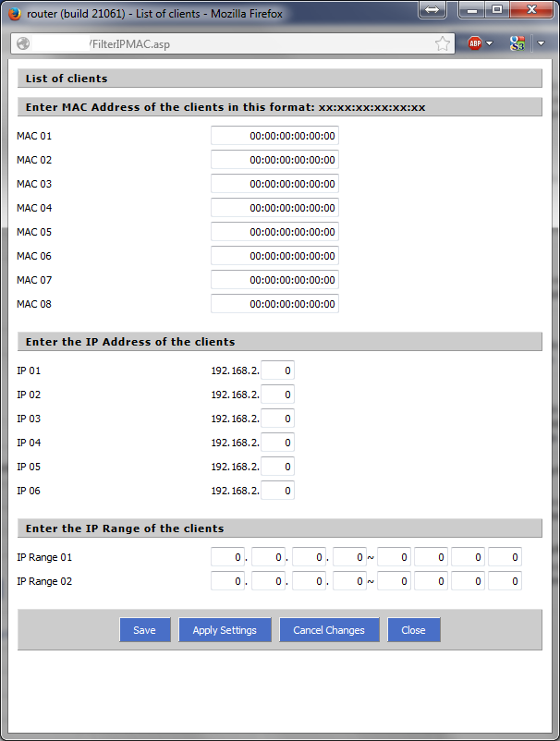Select the IP 06 last octet field

pos(278,491)
